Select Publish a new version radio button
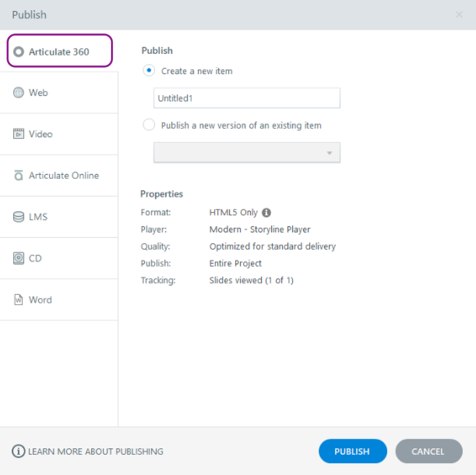The width and height of the screenshot is (476, 475). coord(149,125)
